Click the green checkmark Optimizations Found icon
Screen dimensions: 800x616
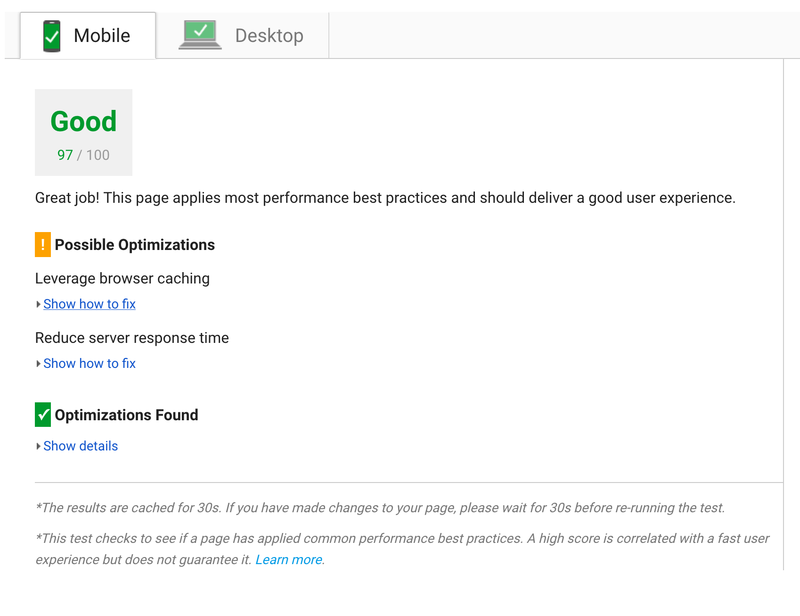point(43,414)
